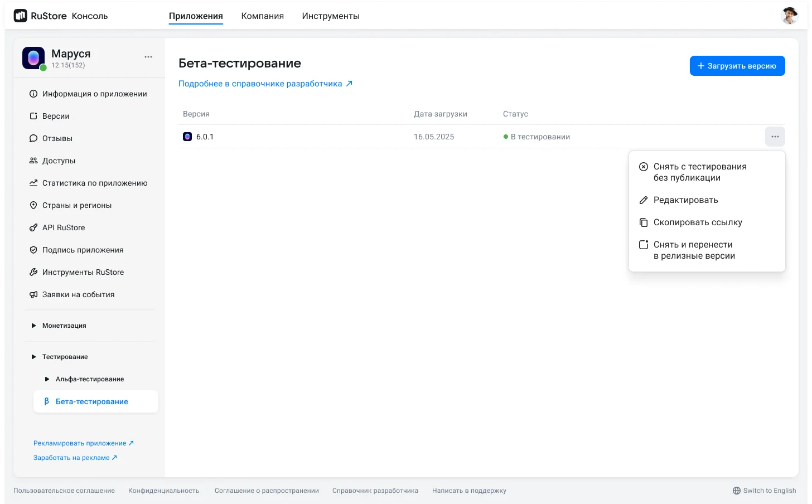Click the Версия column header
The width and height of the screenshot is (812, 504).
click(x=196, y=114)
